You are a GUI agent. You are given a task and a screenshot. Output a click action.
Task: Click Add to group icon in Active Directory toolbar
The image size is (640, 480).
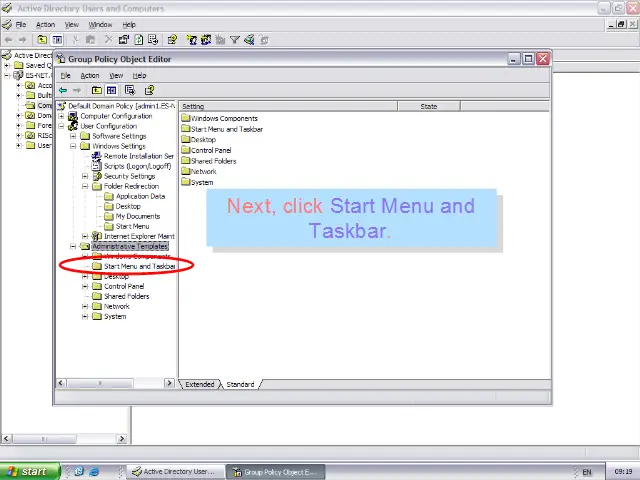point(264,40)
